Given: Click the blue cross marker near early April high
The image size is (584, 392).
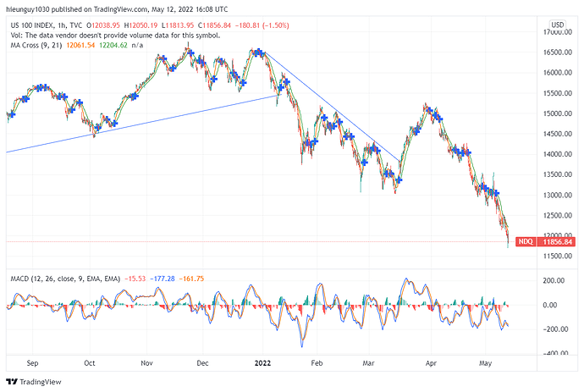Looking at the screenshot, I should (x=430, y=108).
